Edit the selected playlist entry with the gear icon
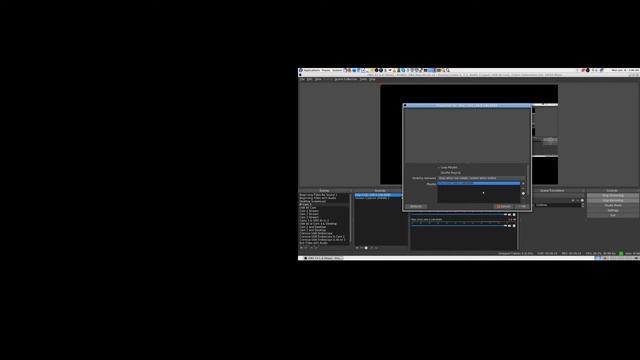Screen dimensions: 640x360 pos(523,193)
